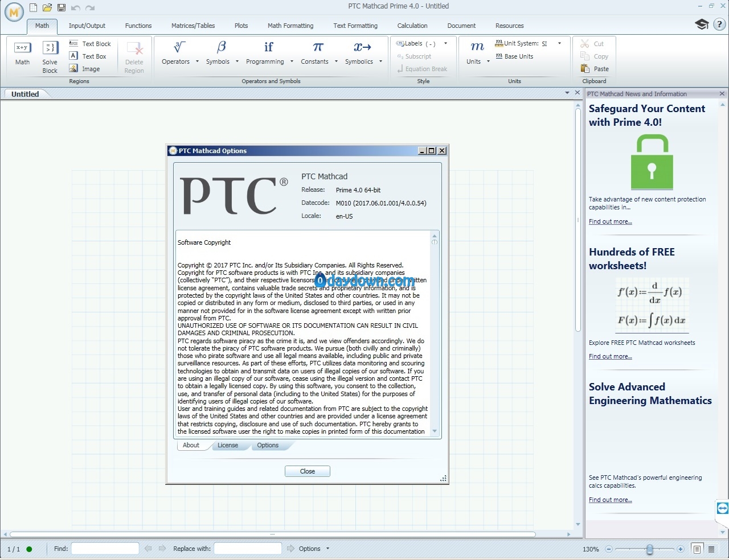Switch to License tab in Options dialog
The image size is (729, 560).
pos(228,446)
